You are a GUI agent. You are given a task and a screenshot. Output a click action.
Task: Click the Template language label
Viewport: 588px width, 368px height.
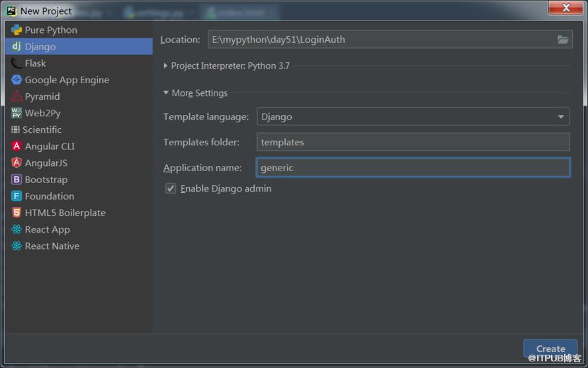pyautogui.click(x=206, y=117)
